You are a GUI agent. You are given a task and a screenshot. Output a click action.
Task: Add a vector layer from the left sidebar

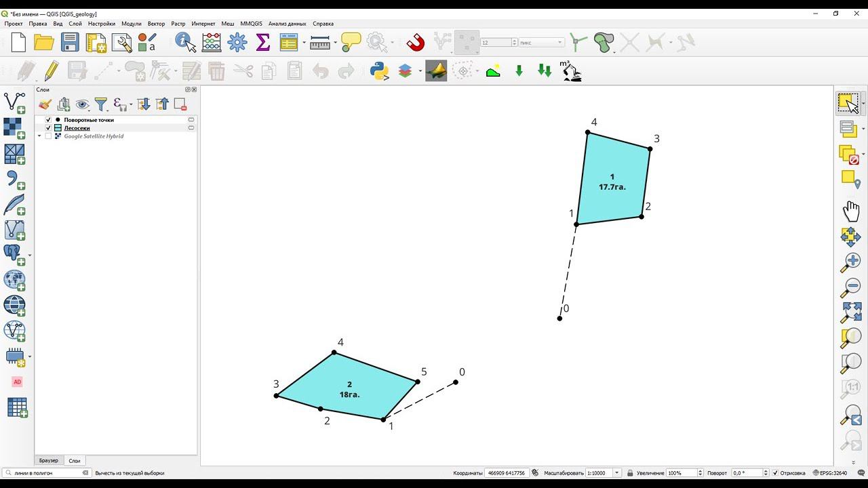pyautogui.click(x=14, y=103)
